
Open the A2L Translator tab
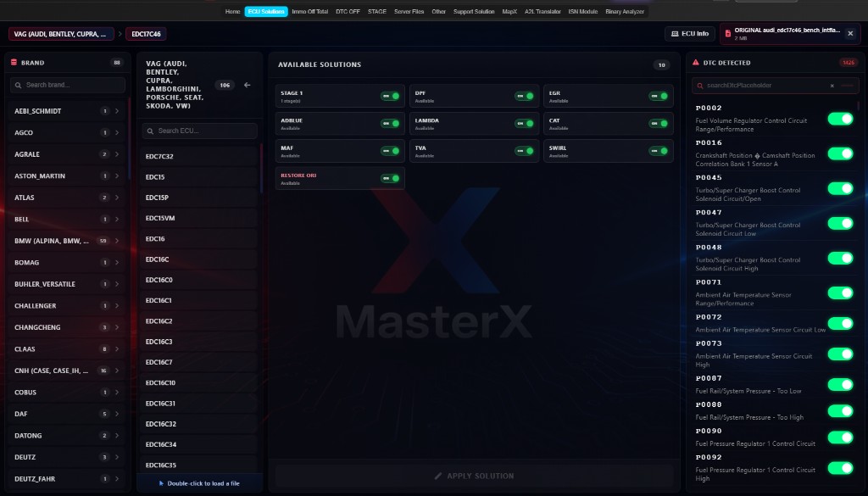click(542, 12)
